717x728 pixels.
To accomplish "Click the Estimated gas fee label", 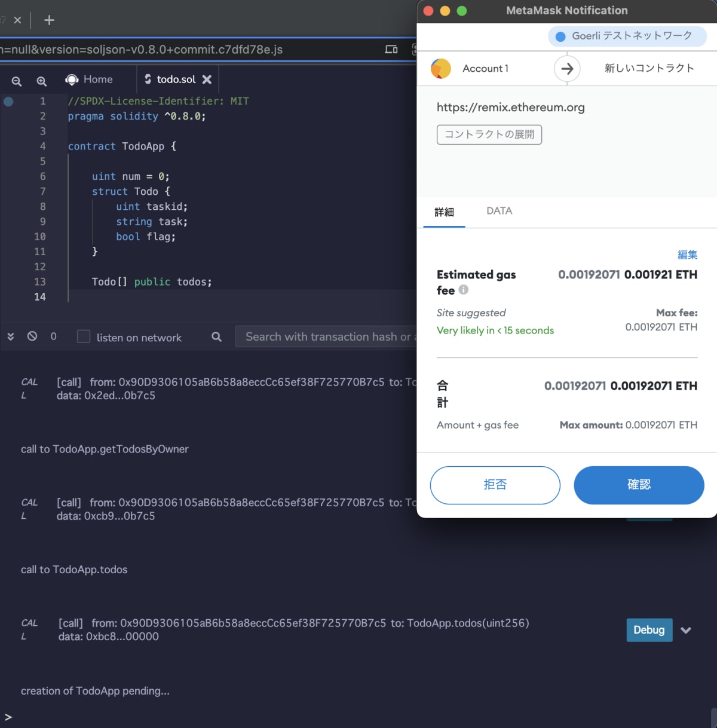I will point(476,282).
